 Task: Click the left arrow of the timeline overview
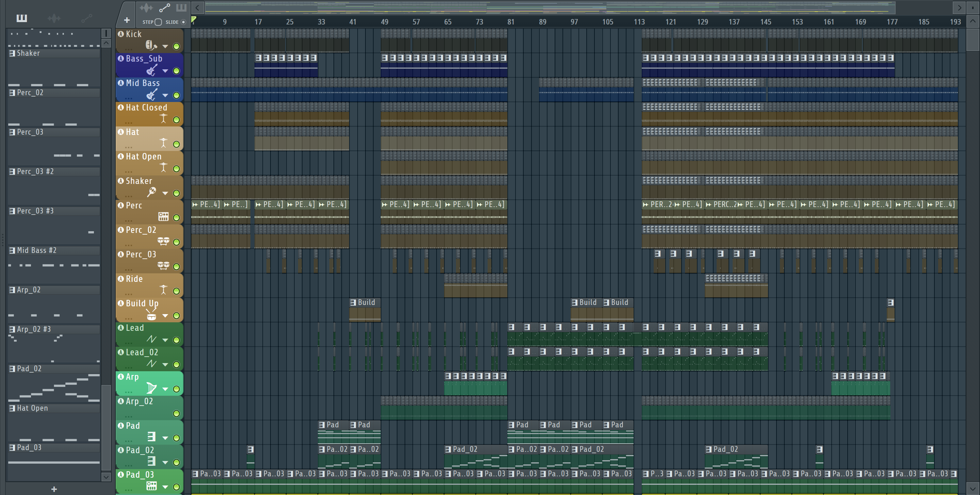(x=197, y=7)
